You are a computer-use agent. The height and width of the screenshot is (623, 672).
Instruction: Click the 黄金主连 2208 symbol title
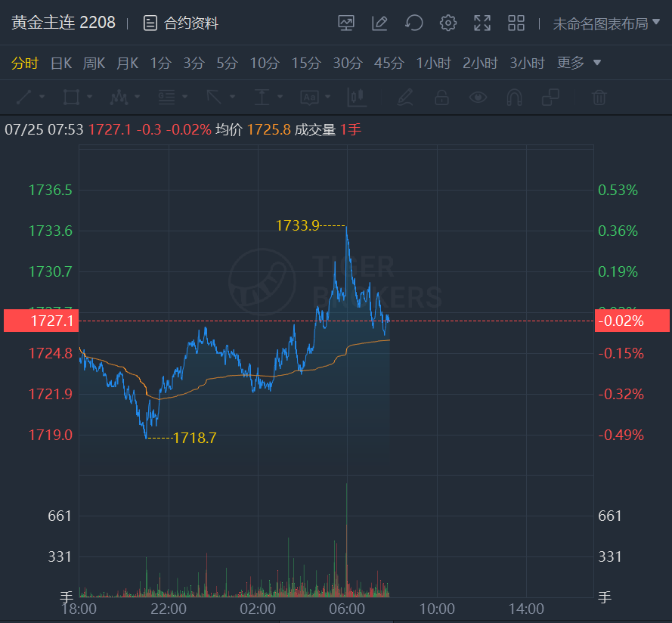(63, 23)
